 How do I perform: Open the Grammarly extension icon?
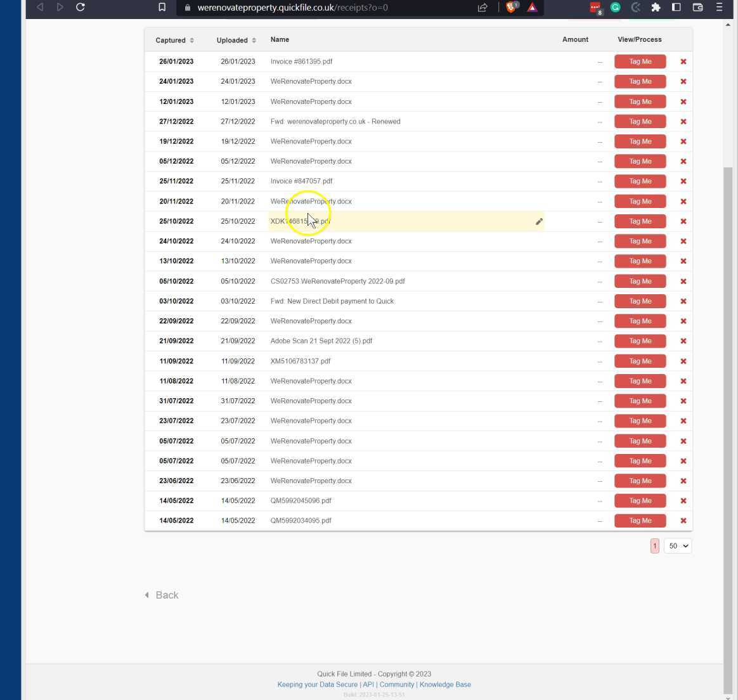615,7
